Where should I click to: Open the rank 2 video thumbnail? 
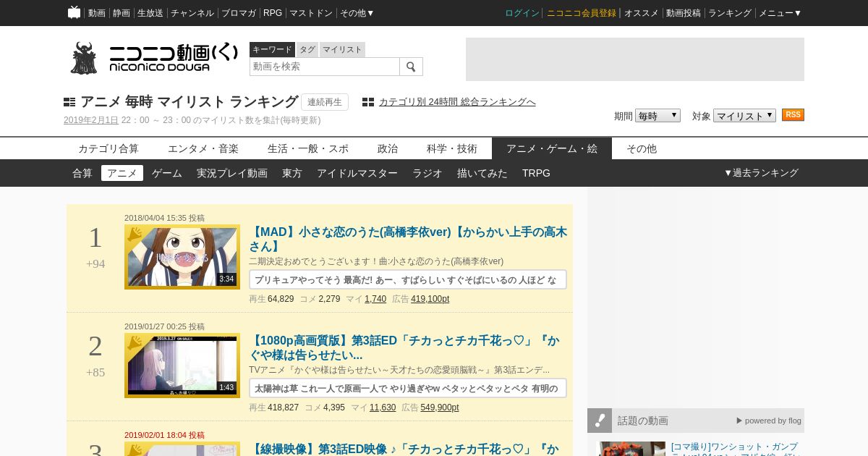[x=182, y=366]
